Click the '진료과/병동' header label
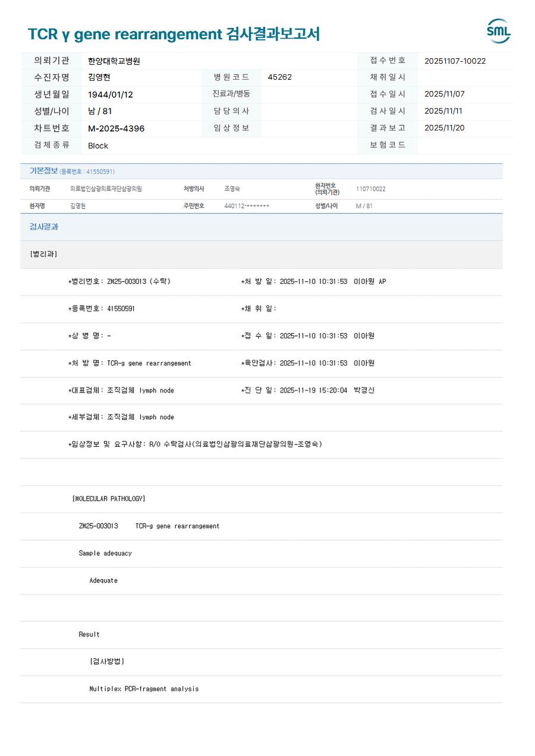The height and width of the screenshot is (756, 535). (231, 94)
